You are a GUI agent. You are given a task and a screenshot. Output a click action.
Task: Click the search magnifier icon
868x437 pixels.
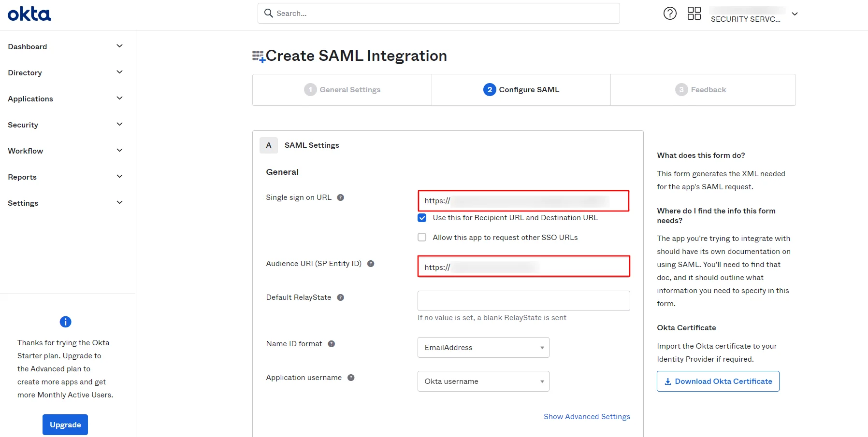coord(269,13)
